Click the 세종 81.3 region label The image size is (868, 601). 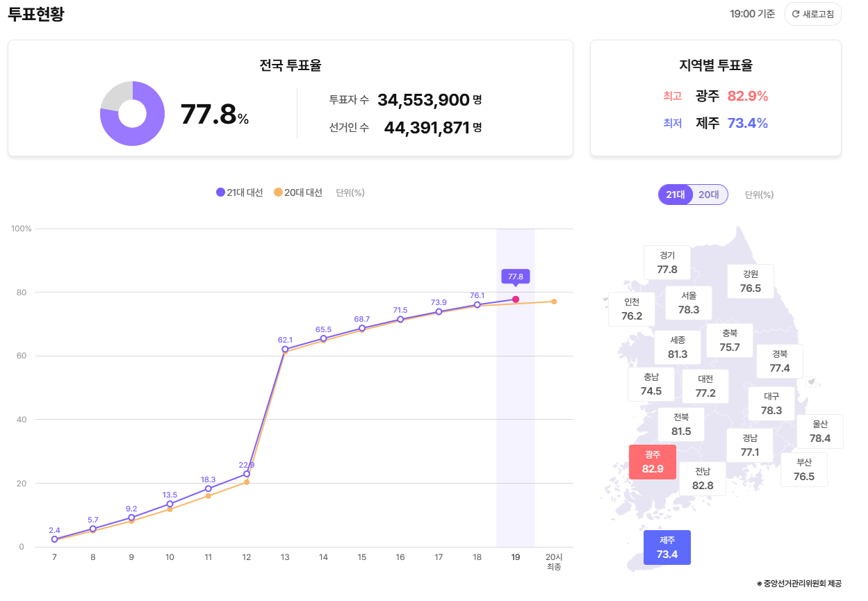pos(678,347)
